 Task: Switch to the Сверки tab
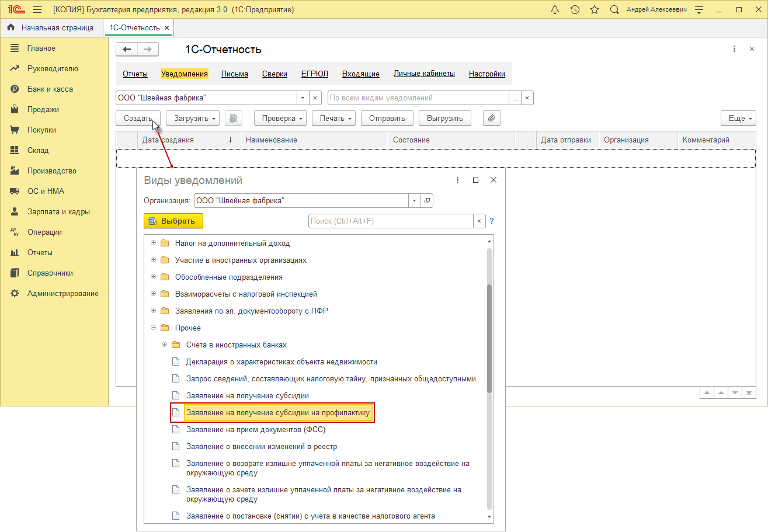(274, 74)
